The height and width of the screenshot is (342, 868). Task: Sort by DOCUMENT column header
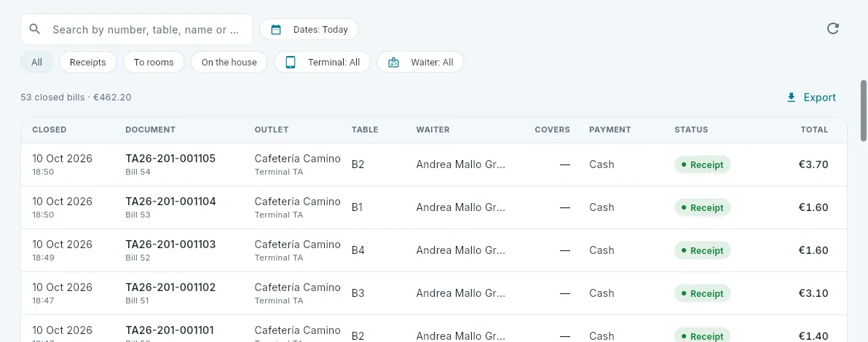coord(151,130)
